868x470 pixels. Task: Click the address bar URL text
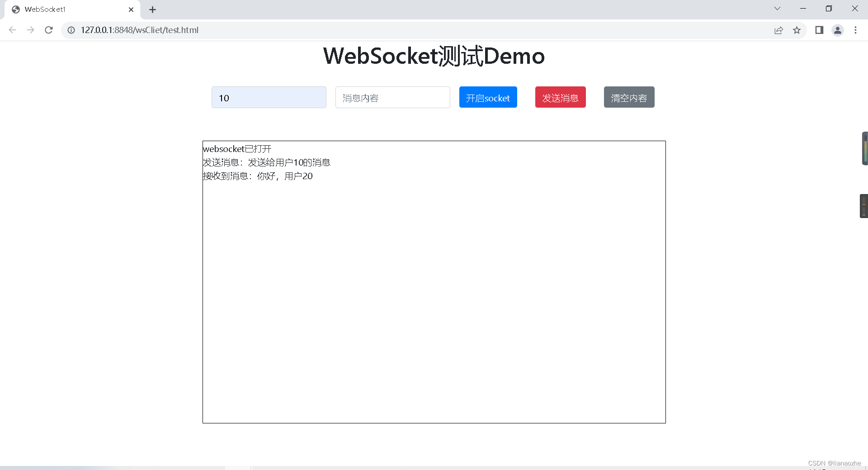coord(139,30)
